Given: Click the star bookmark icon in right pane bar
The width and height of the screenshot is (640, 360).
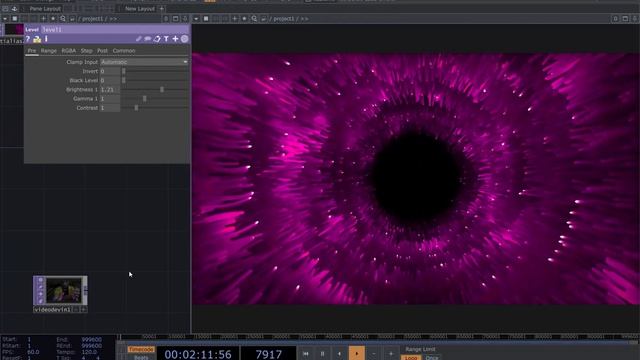Looking at the screenshot, I should point(244,18).
